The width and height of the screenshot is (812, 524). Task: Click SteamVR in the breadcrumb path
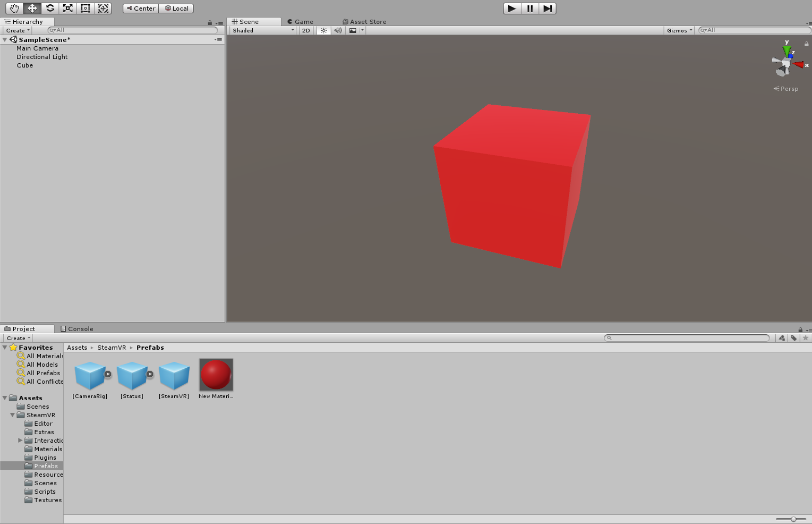click(x=112, y=348)
